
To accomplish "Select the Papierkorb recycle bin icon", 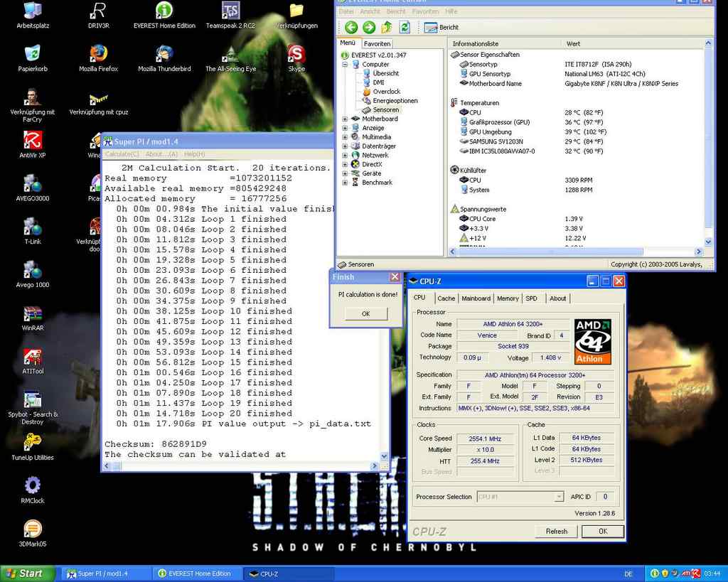I will coord(33,58).
